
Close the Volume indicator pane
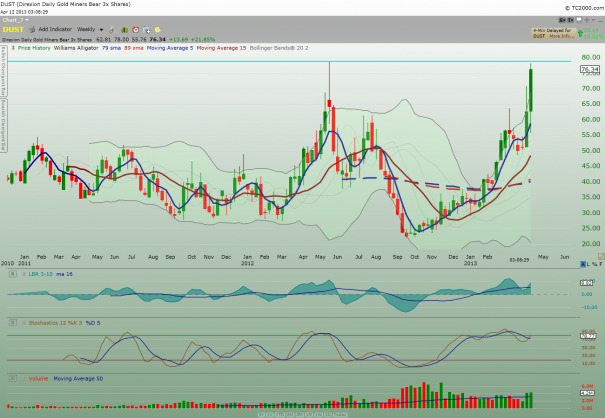(13, 379)
